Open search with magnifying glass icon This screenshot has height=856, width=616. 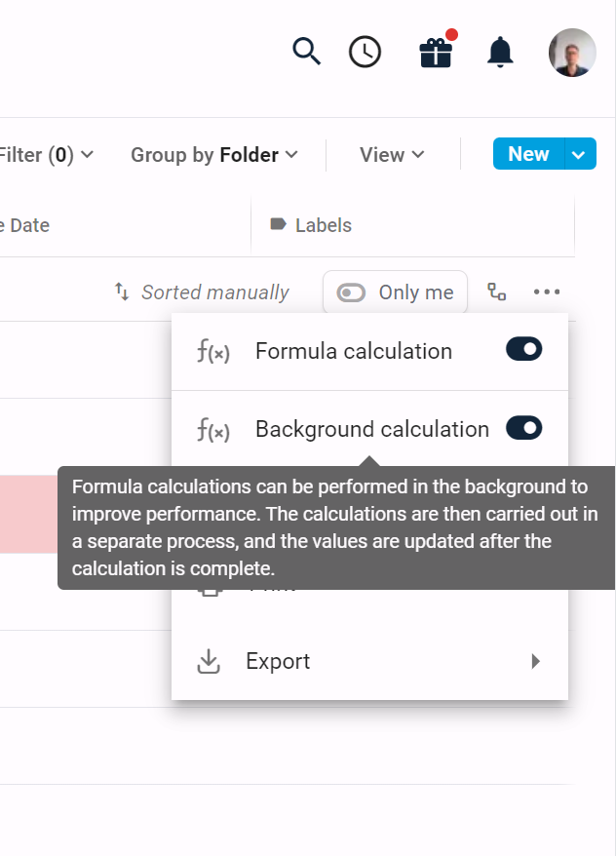pos(307,52)
